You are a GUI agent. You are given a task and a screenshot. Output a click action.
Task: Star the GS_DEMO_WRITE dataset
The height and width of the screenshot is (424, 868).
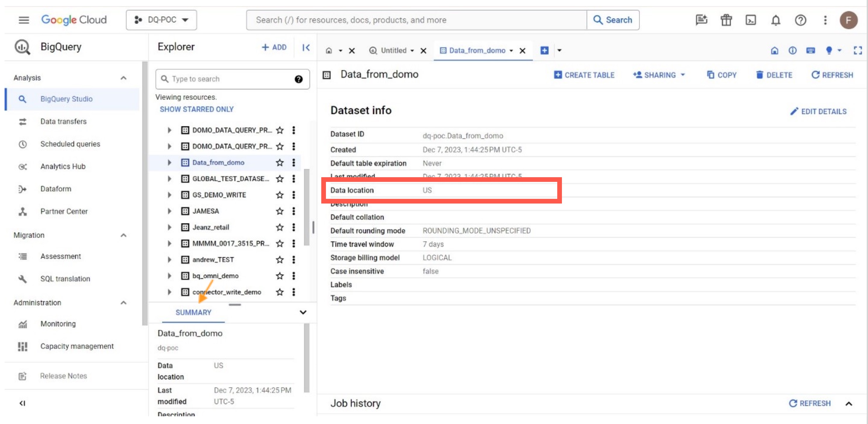(280, 195)
